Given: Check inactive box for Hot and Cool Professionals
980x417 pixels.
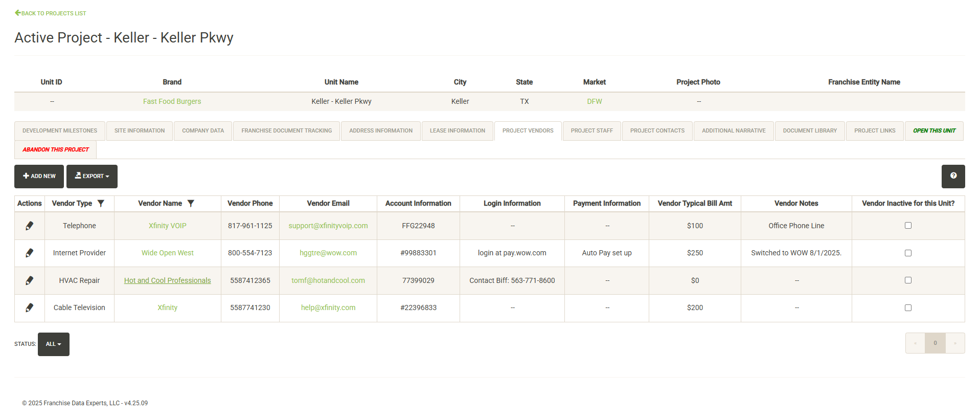Looking at the screenshot, I should (908, 280).
